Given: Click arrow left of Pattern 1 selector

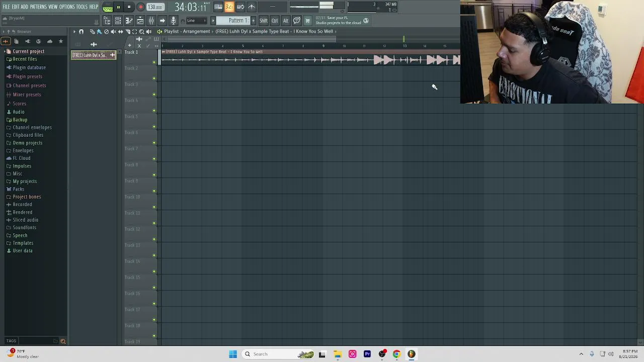Looking at the screenshot, I should coord(213,21).
